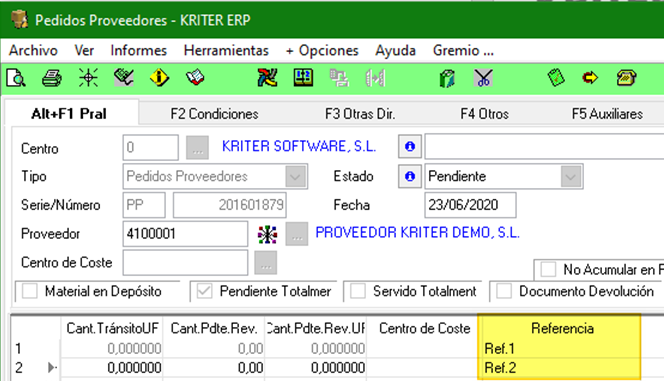
Task: Click the printer toolbar icon
Action: (52, 78)
